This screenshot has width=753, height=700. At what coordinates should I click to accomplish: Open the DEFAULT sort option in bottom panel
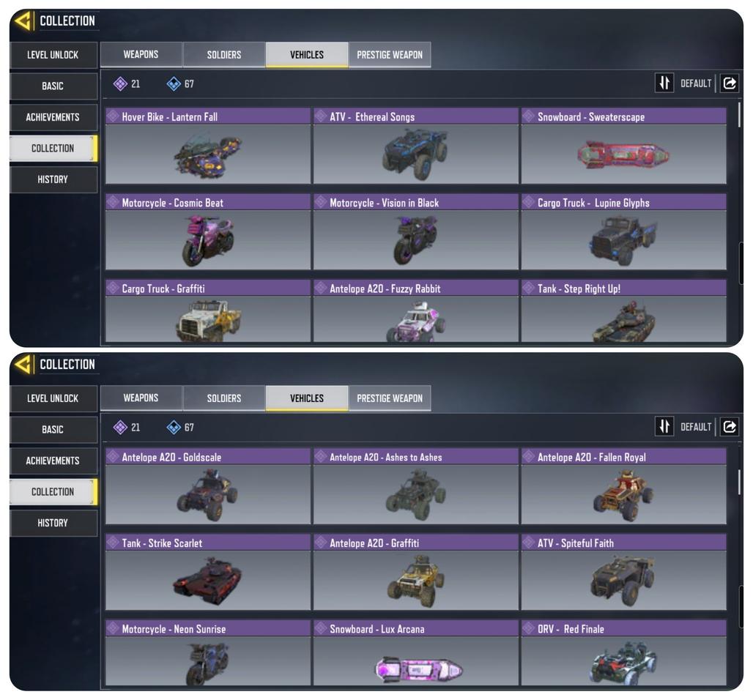(695, 427)
